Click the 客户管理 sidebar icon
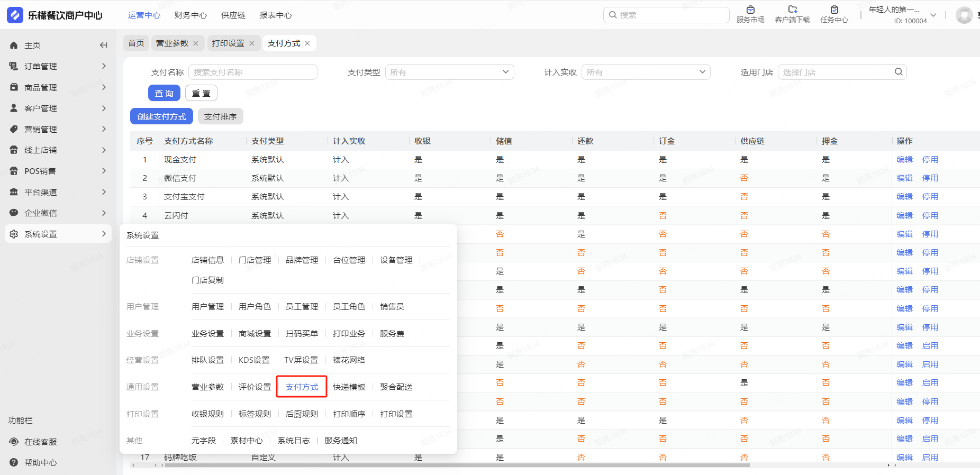This screenshot has height=475, width=980. [14, 108]
